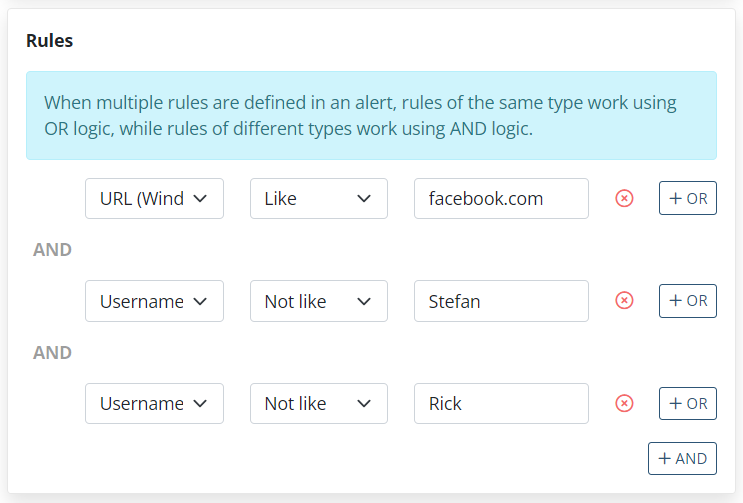Click the blue rules logic info banner
The image size is (743, 503).
[x=371, y=116]
